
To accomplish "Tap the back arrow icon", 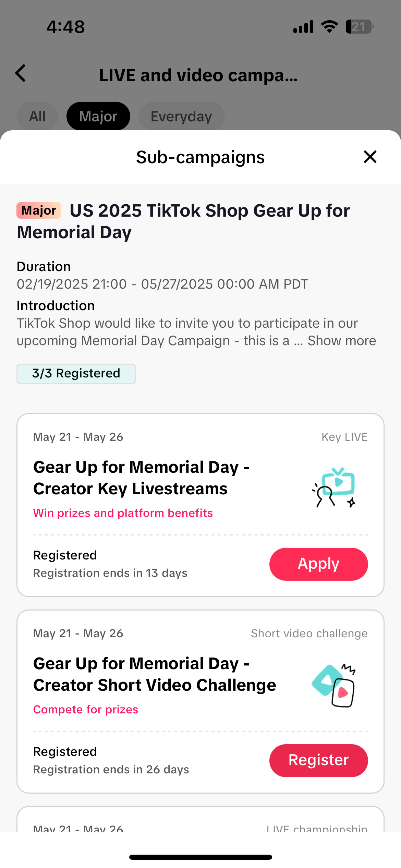I will 21,73.
